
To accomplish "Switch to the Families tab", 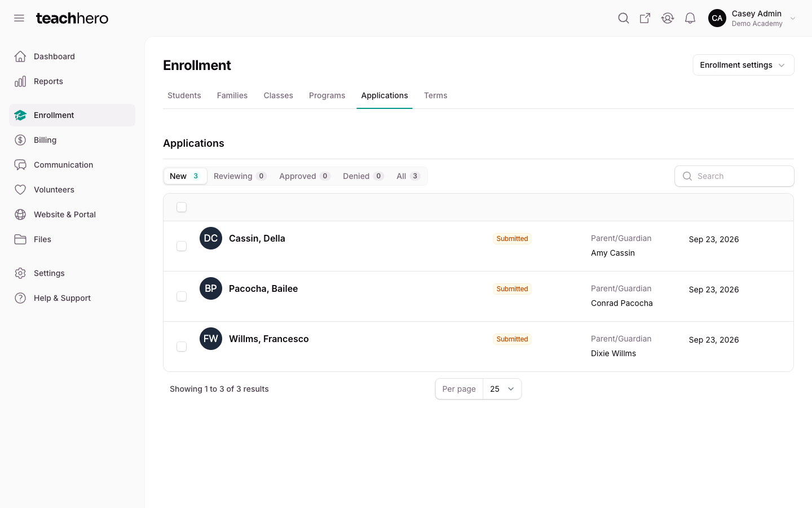I will coord(232,95).
